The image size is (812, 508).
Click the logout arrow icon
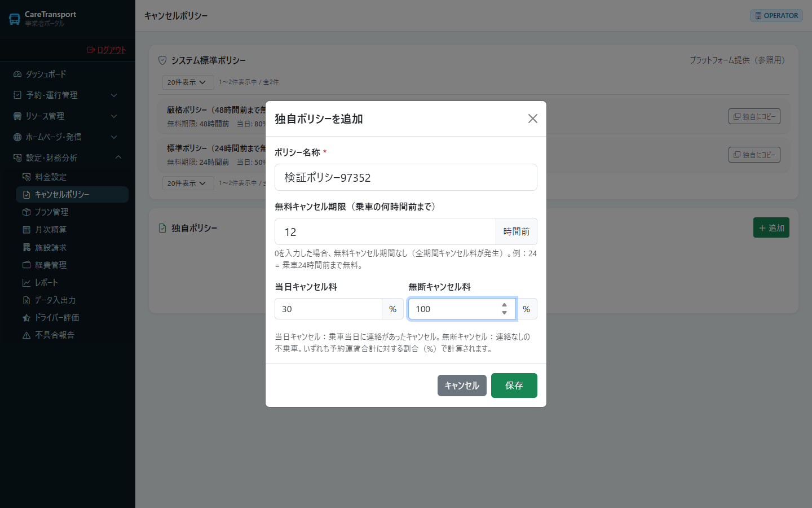coord(91,50)
